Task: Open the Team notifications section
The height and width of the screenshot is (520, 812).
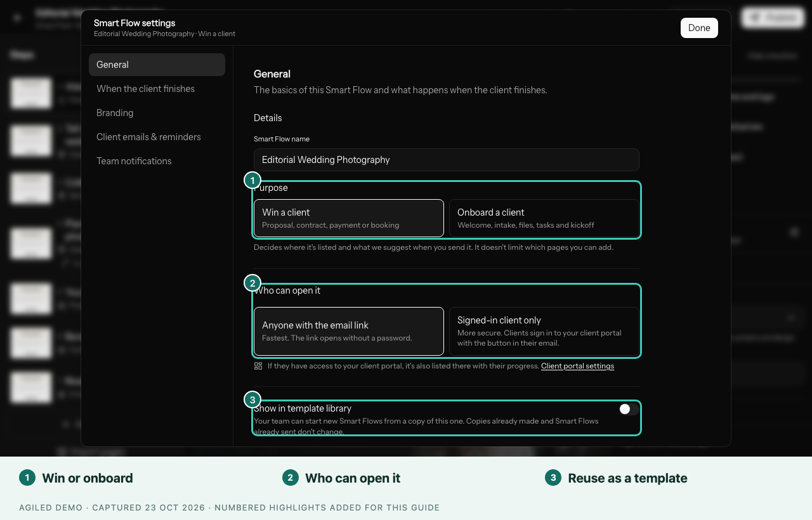Action: (x=157, y=161)
